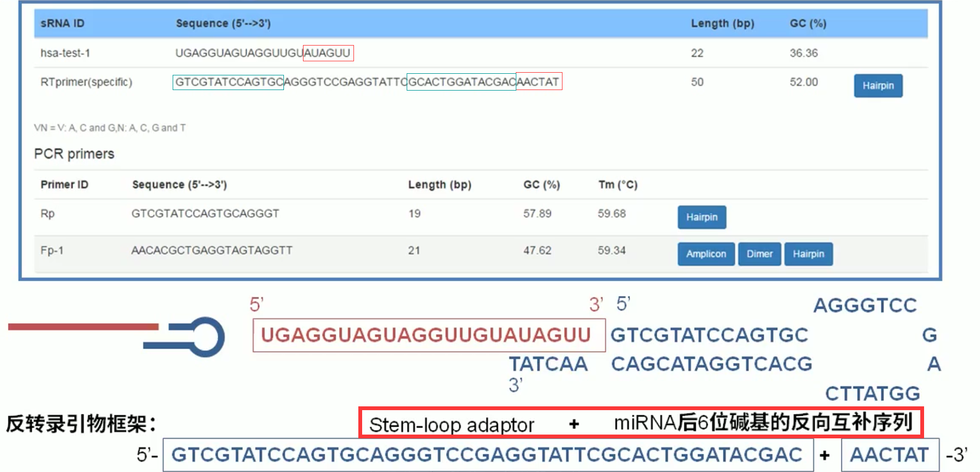This screenshot has width=980, height=472.
Task: Click the CAGCATAGGTCACG stem sequence
Action: (x=712, y=364)
